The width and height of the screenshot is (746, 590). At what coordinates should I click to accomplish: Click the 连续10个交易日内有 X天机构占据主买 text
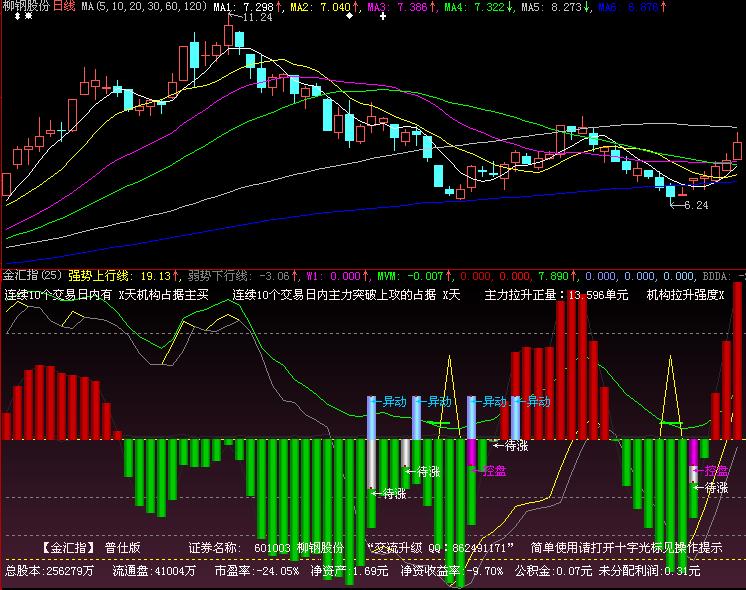click(x=107, y=295)
